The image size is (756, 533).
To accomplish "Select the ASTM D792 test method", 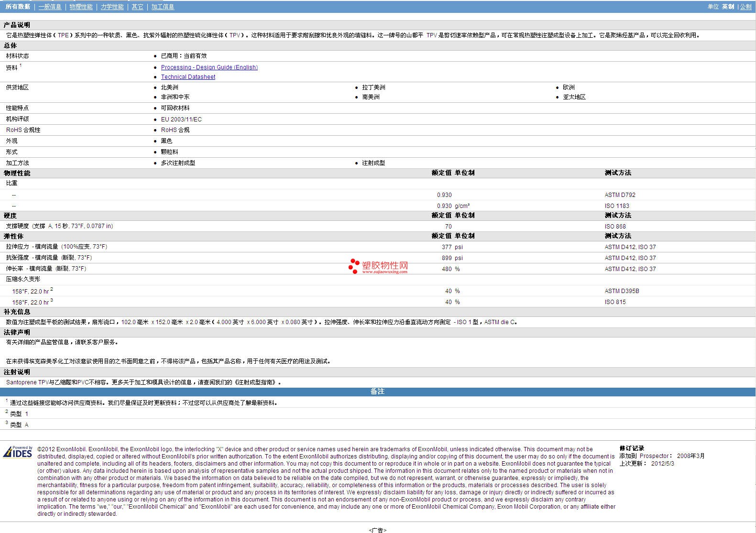I will pos(620,195).
